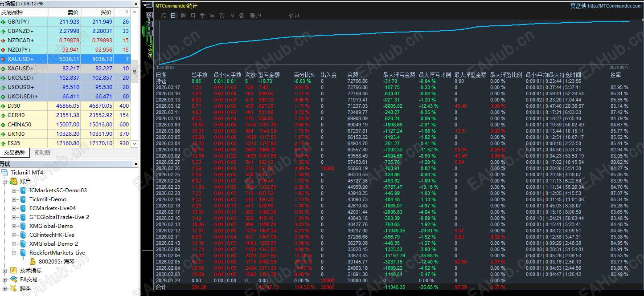Expand the 脚本 tree node
644x296 pixels.
point(5,288)
